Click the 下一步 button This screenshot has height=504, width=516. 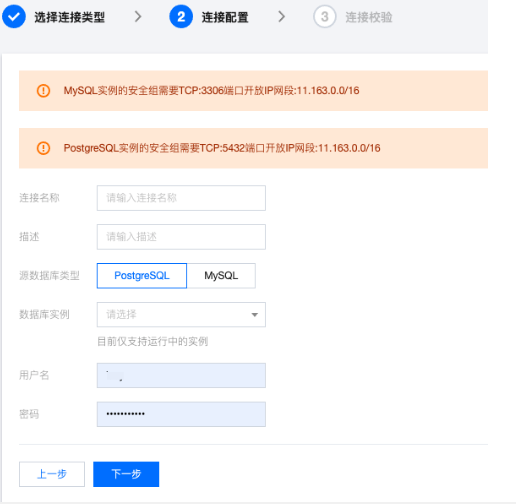click(x=126, y=474)
